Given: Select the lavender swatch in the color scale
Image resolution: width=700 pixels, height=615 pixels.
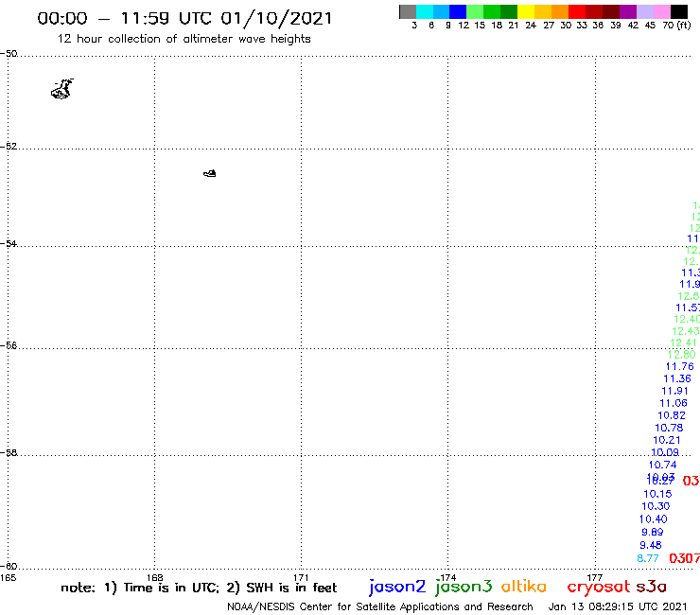Looking at the screenshot, I should point(645,11).
